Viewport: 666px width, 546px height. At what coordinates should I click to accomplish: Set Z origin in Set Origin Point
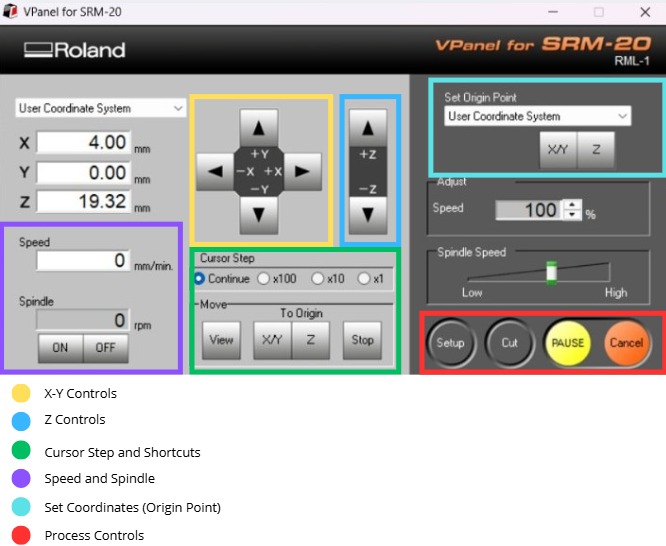[596, 150]
